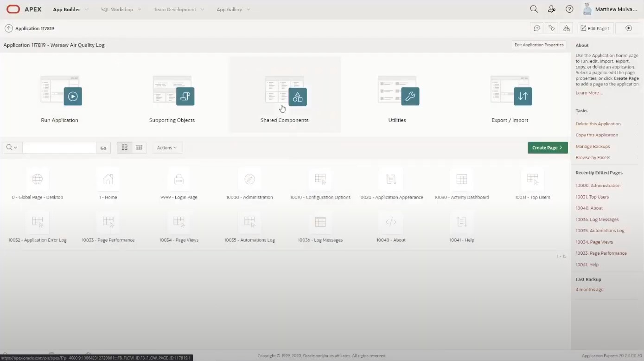The width and height of the screenshot is (644, 361).
Task: Open the Supporting Objects icon
Action: (x=173, y=90)
